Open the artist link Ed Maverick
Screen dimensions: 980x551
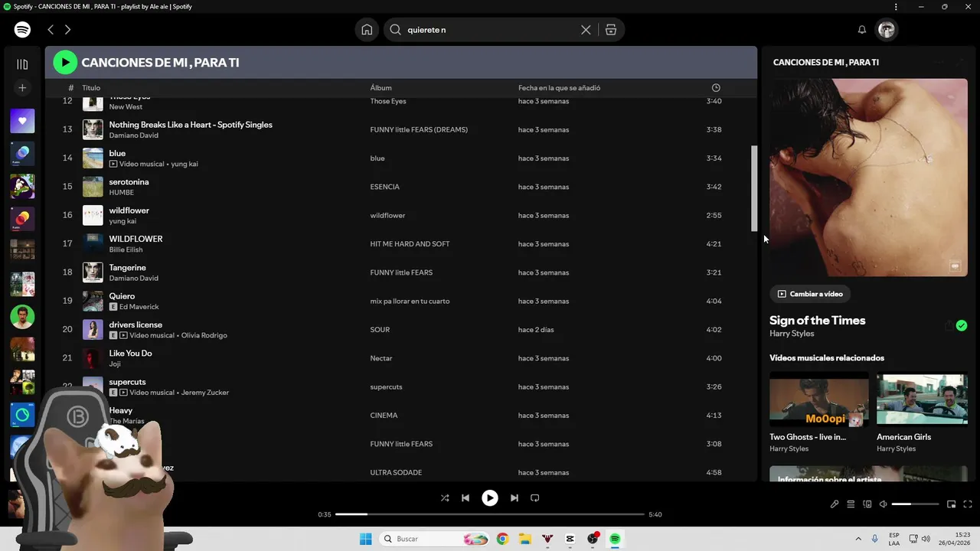(139, 307)
